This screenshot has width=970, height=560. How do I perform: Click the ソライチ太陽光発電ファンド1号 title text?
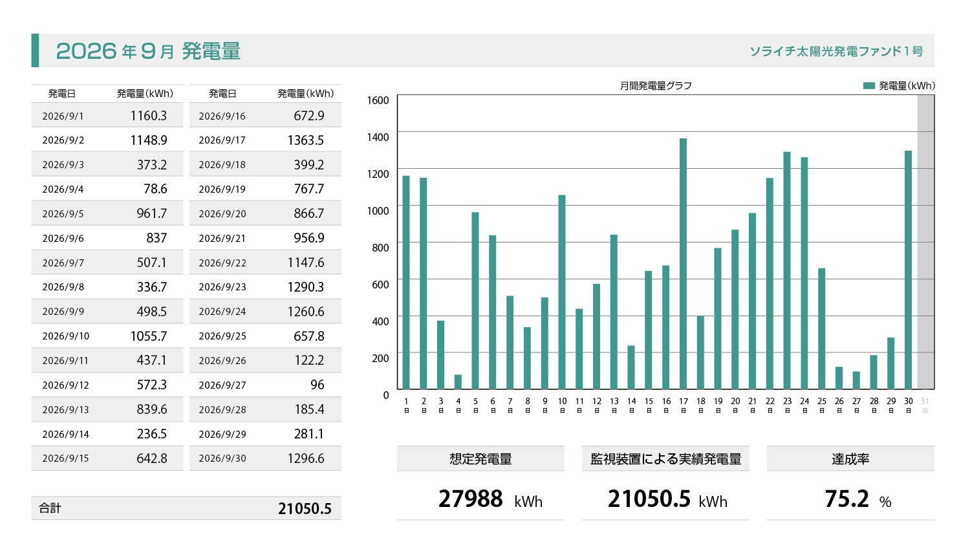tap(836, 51)
